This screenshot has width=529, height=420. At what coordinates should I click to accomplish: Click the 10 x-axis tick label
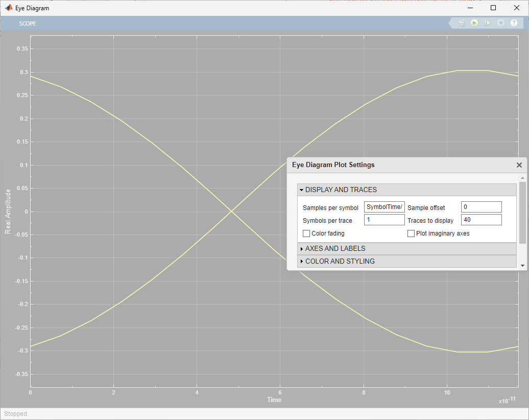tap(447, 392)
